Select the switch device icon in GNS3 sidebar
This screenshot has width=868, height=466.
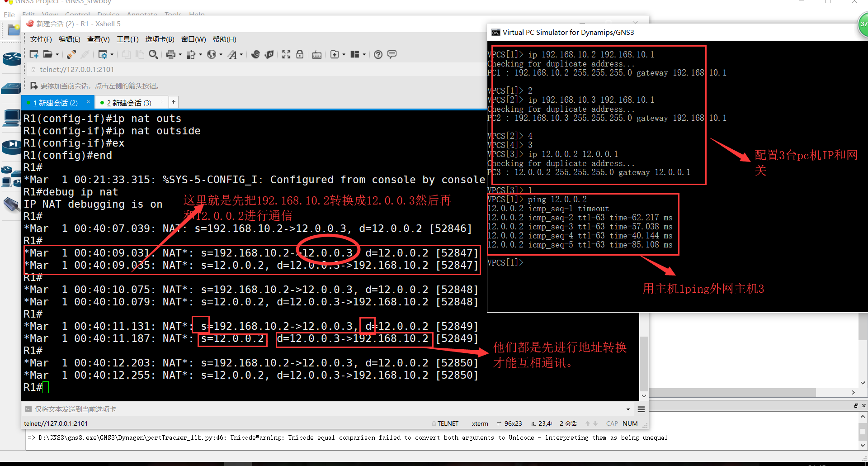point(11,88)
